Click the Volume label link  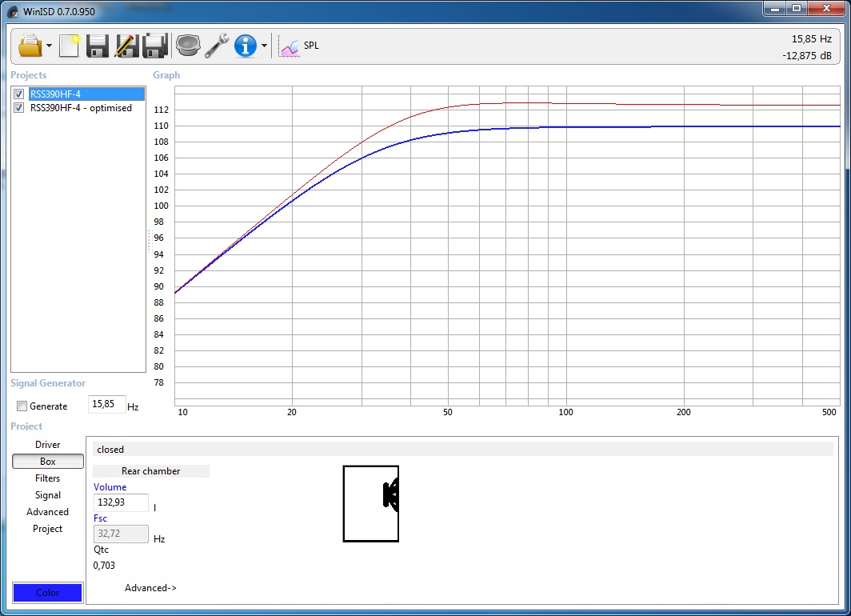click(110, 487)
